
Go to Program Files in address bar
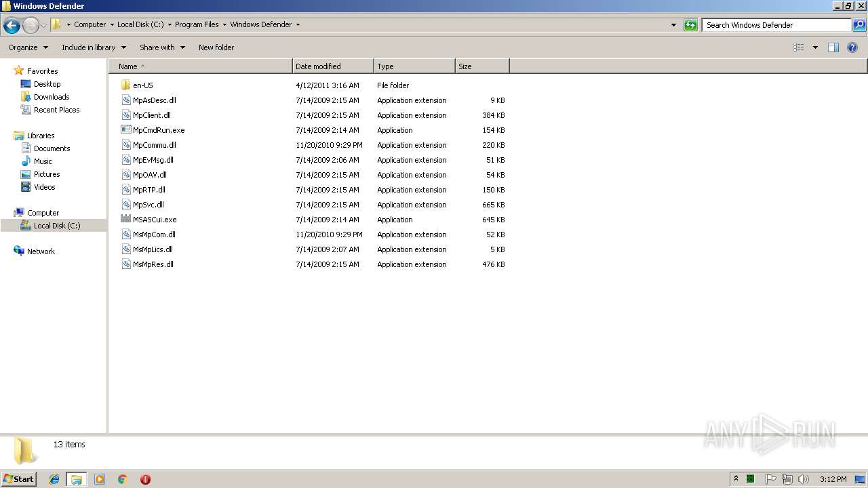197,24
